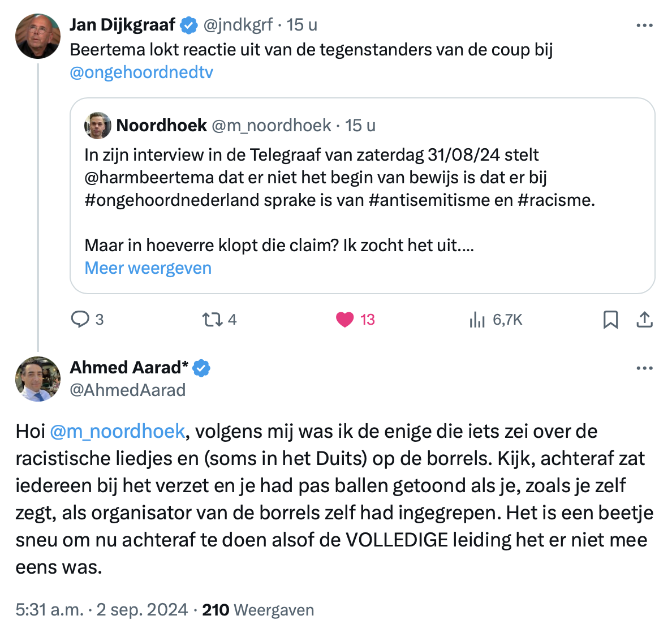This screenshot has width=672, height=637.
Task: Open the three-dot menu on Ahmed Aarad's tweet
Action: tap(644, 368)
